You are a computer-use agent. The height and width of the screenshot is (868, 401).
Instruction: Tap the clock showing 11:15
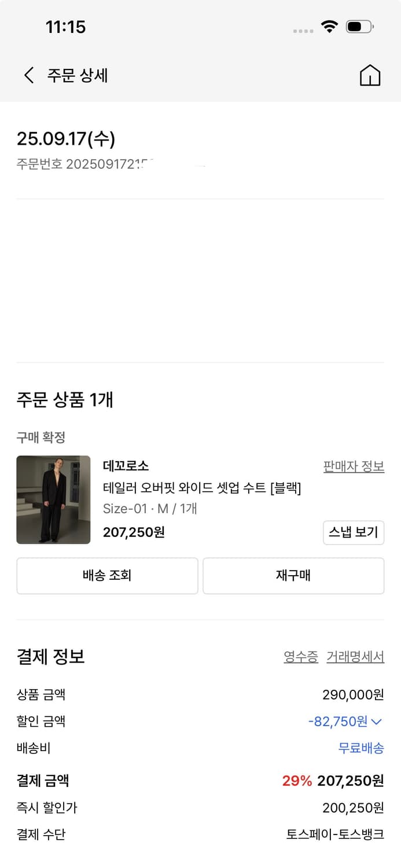pyautogui.click(x=64, y=27)
